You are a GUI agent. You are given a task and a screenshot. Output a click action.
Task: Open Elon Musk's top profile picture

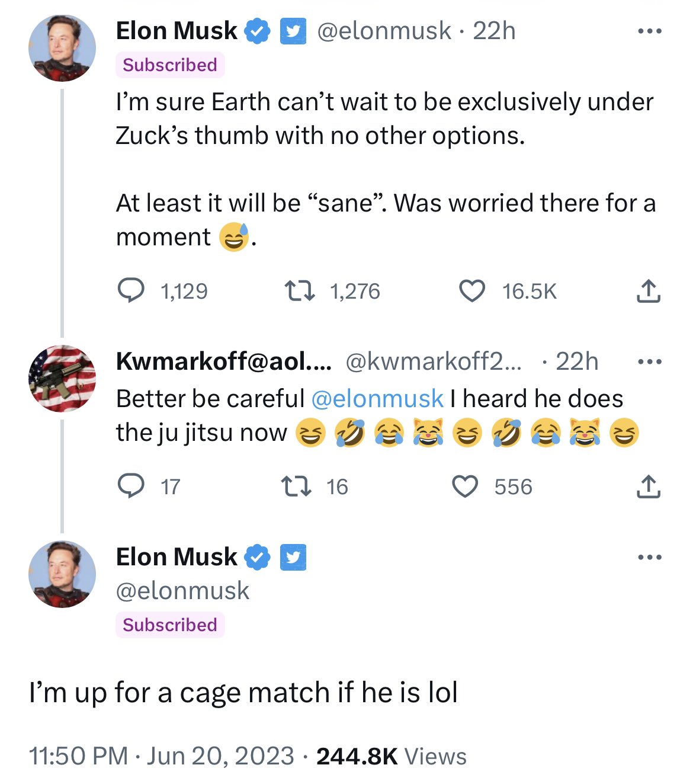[62, 49]
